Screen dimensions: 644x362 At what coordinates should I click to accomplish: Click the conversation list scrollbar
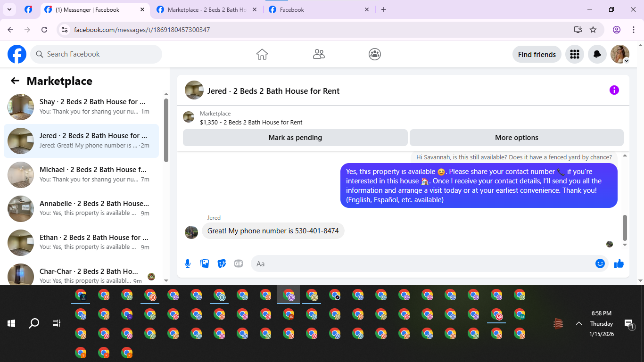pyautogui.click(x=166, y=130)
